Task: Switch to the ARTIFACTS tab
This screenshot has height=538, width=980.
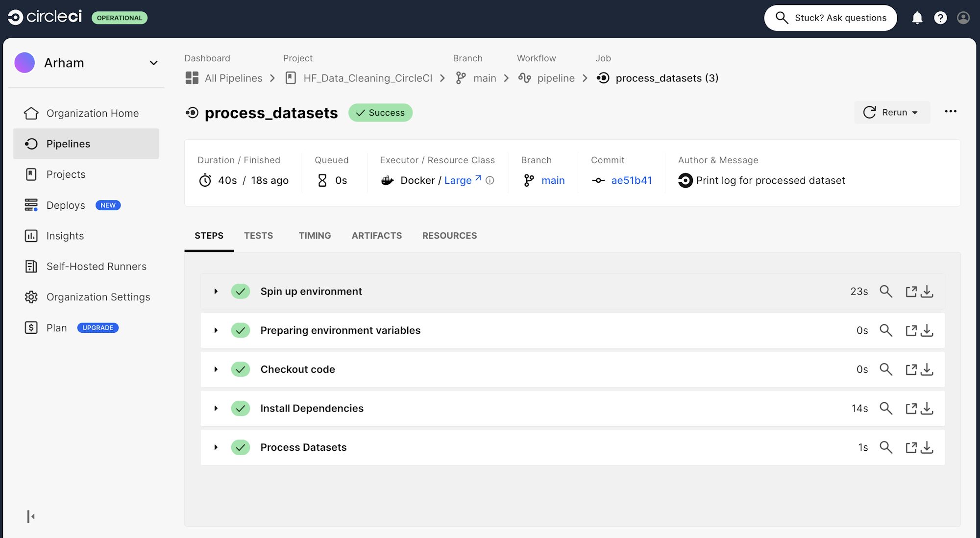Action: (376, 236)
